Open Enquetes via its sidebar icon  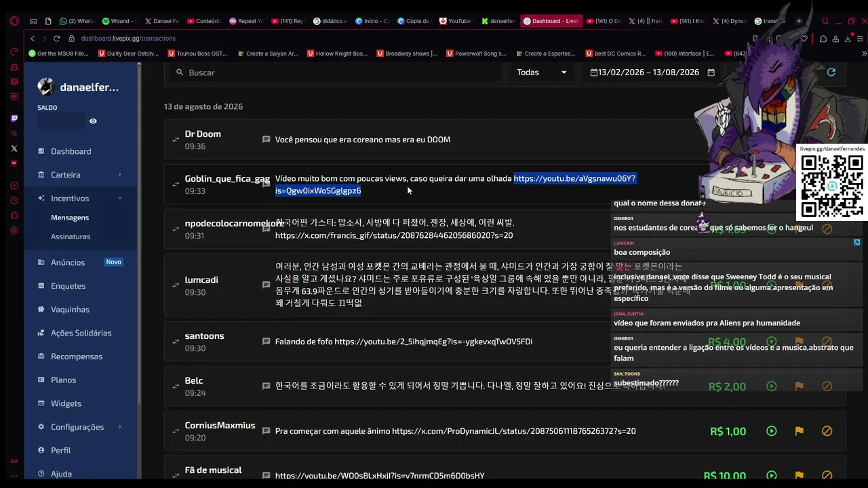point(41,286)
